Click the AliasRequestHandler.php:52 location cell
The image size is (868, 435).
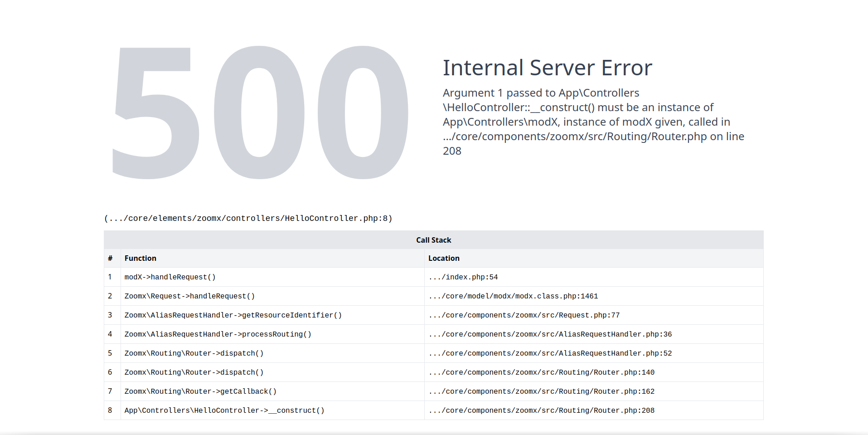(594, 353)
